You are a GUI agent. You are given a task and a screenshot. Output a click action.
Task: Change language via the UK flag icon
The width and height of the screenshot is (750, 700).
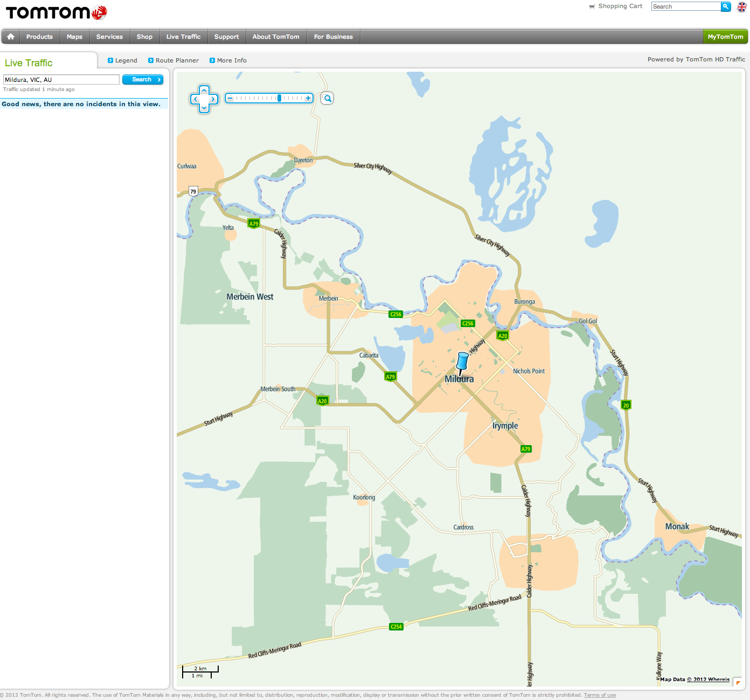tap(742, 7)
